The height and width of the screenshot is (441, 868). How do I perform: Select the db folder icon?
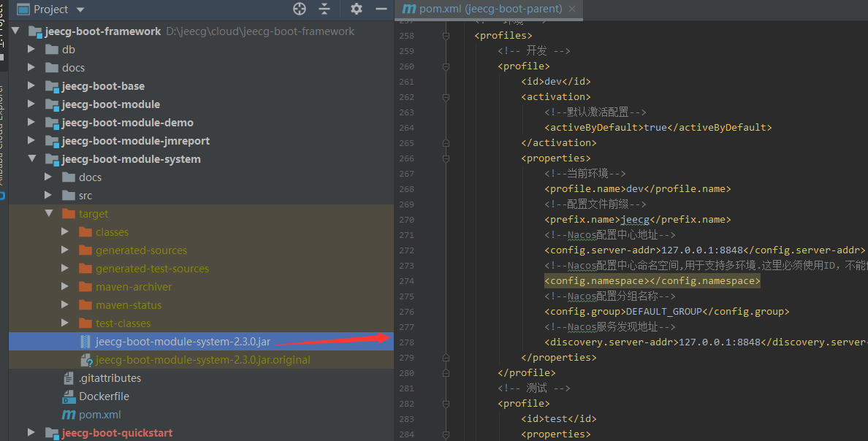coord(52,50)
